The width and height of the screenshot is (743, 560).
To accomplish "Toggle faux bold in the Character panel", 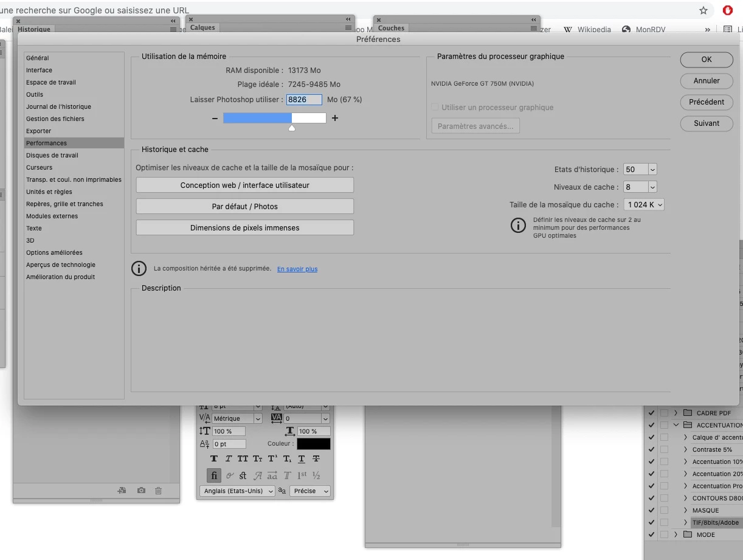I will [x=214, y=459].
